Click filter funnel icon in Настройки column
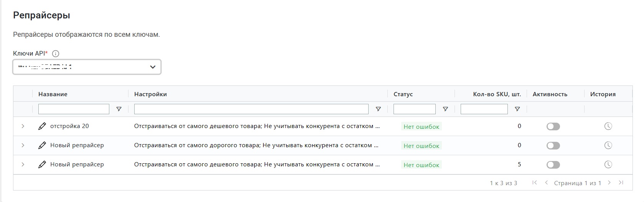The height and width of the screenshot is (202, 644). point(378,109)
